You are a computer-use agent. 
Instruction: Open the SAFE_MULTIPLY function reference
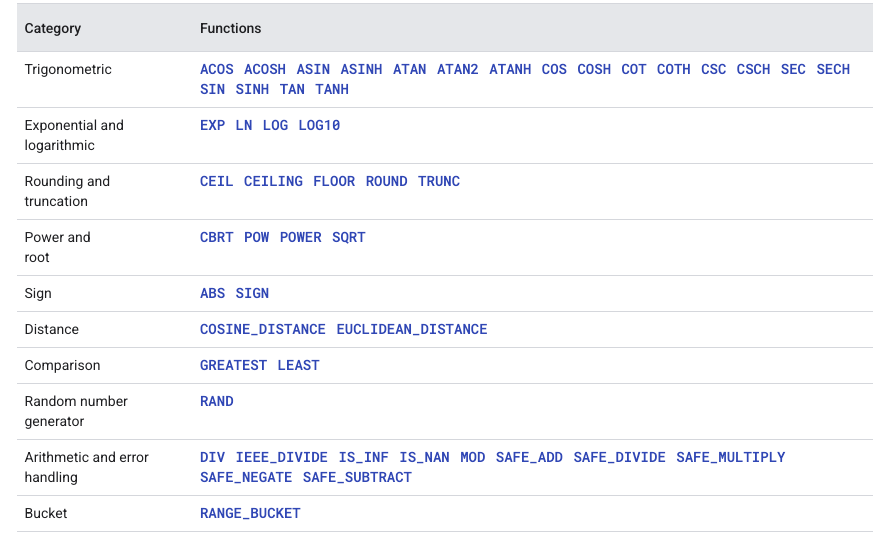click(x=730, y=458)
